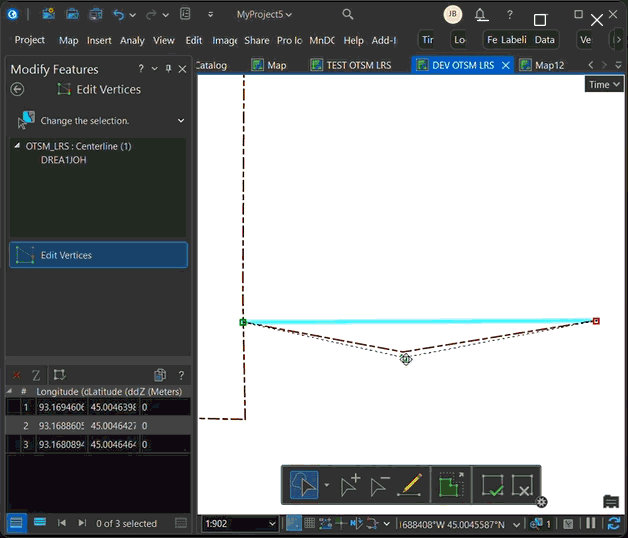
Task: Toggle show all vertices table view button
Action: tap(16, 523)
